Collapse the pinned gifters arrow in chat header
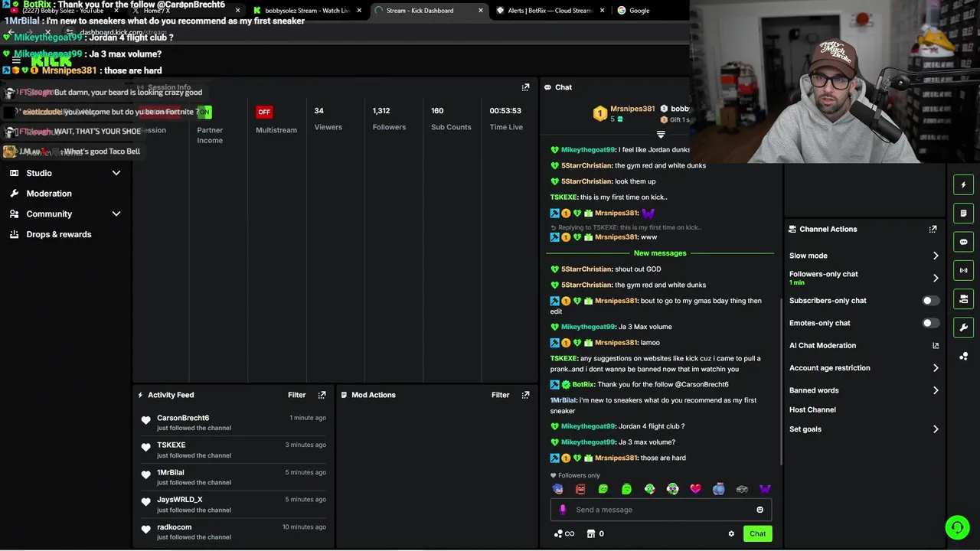The width and height of the screenshot is (980, 551). 661,134
